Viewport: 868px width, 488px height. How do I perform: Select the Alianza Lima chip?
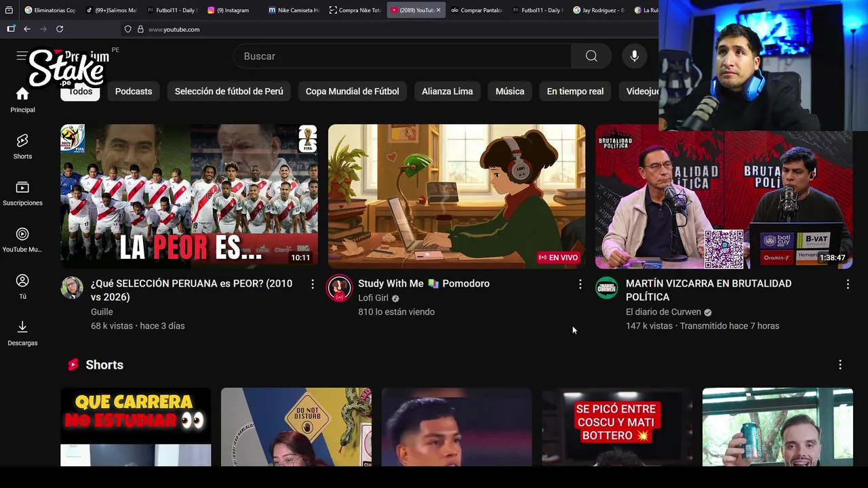tap(448, 91)
